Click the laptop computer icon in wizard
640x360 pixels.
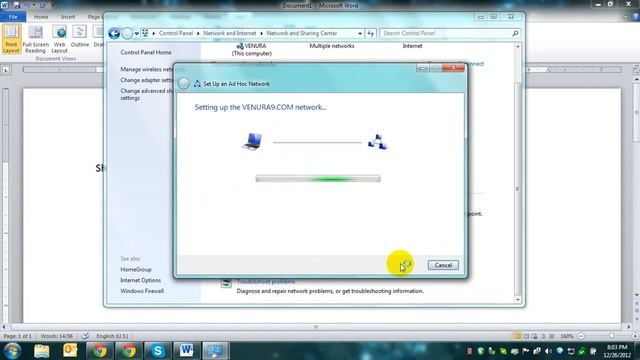point(252,142)
